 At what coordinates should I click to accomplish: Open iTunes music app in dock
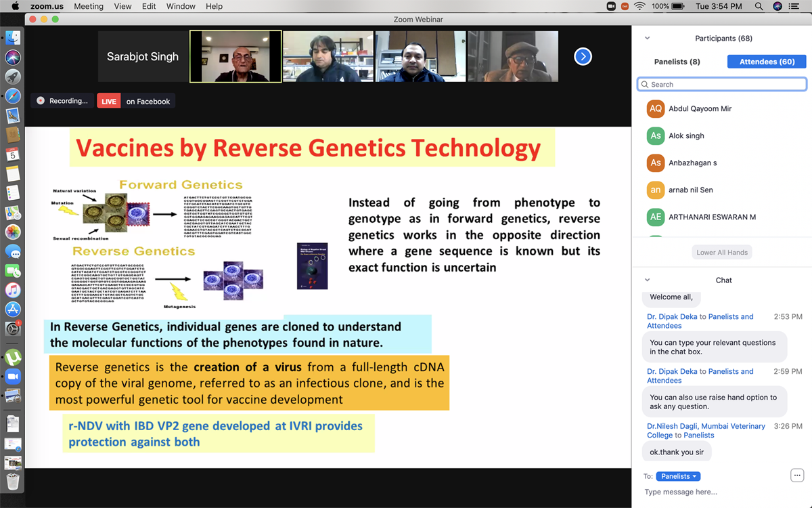click(x=13, y=291)
